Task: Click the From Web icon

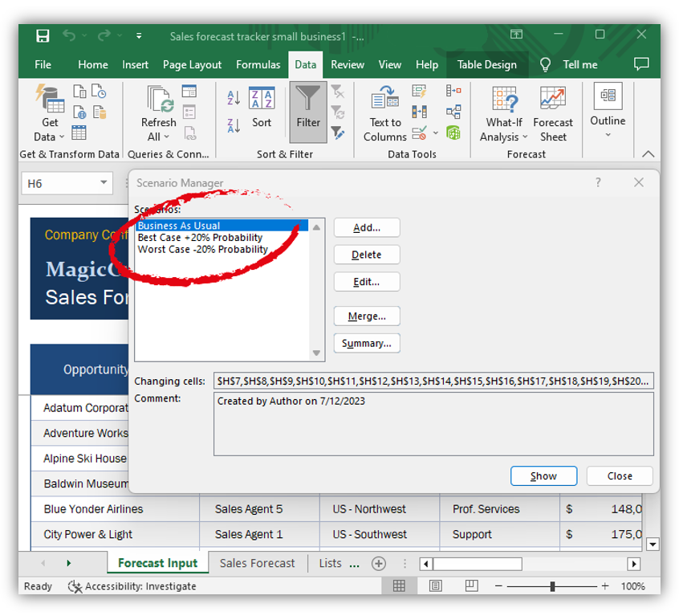Action: [x=79, y=112]
